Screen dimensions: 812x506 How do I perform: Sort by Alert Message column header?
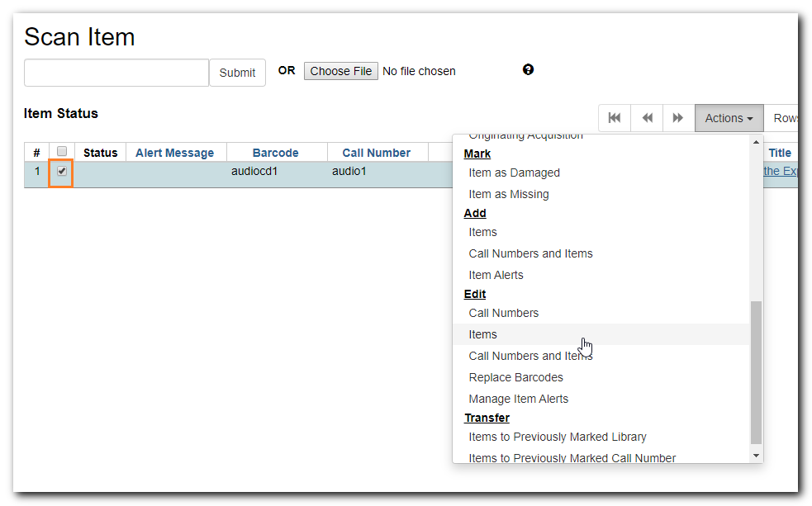tap(174, 153)
